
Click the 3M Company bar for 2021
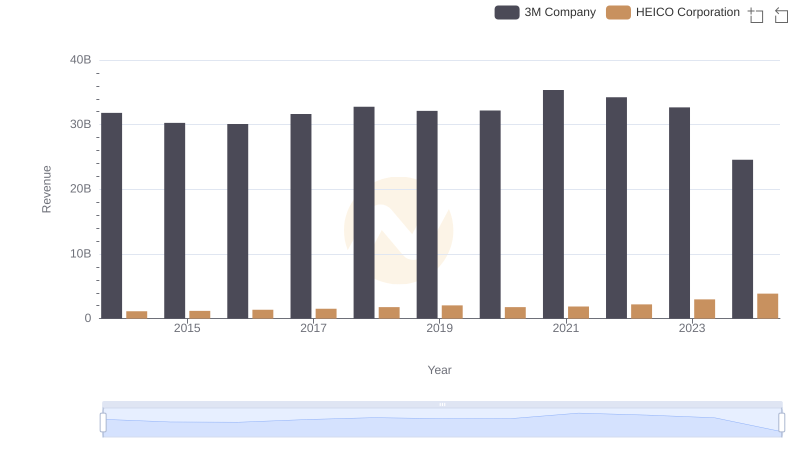pos(553,204)
